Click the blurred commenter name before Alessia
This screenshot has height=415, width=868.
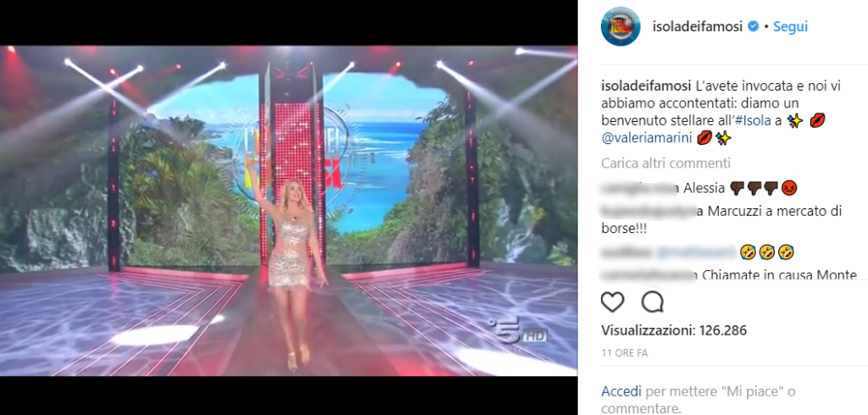639,189
